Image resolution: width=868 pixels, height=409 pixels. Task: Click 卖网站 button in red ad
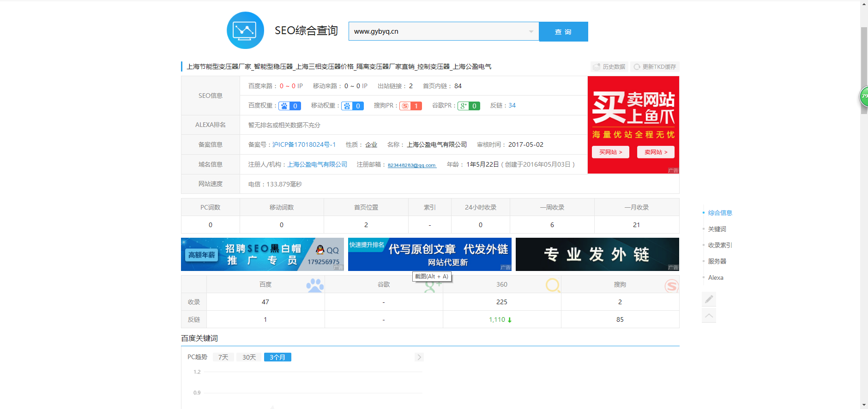click(656, 152)
